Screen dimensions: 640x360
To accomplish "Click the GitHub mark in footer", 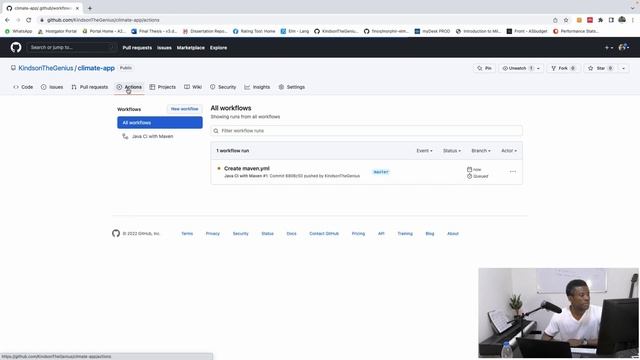I will click(116, 233).
